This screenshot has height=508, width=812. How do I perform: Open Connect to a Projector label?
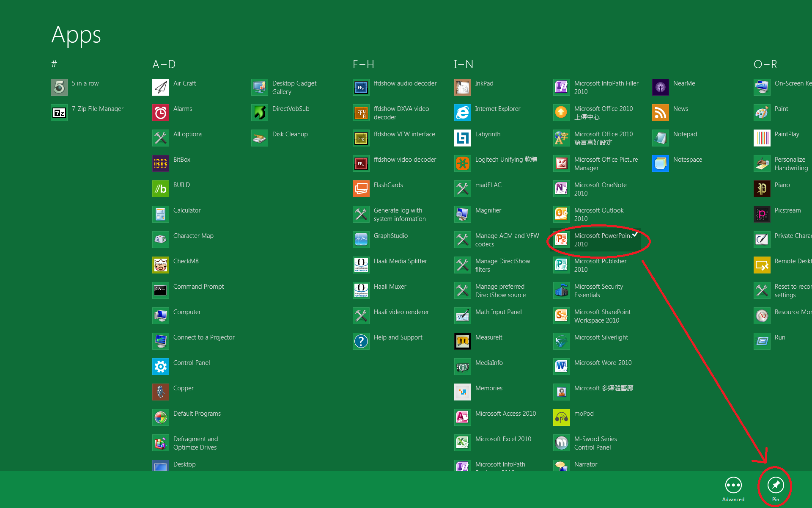pyautogui.click(x=204, y=337)
